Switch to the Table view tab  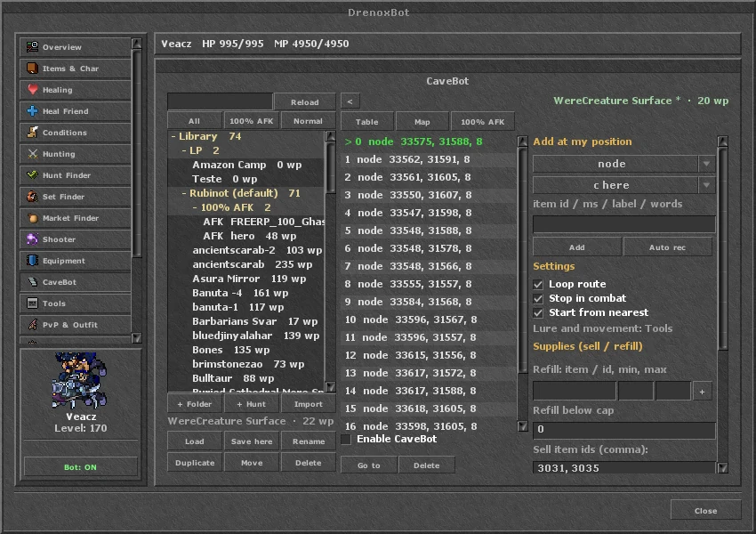pos(367,122)
